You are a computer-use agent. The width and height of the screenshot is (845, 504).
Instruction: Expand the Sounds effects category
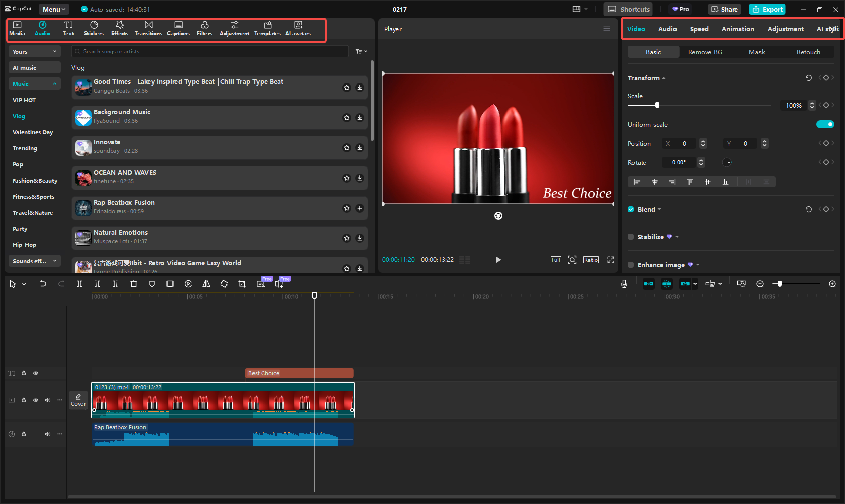(34, 261)
